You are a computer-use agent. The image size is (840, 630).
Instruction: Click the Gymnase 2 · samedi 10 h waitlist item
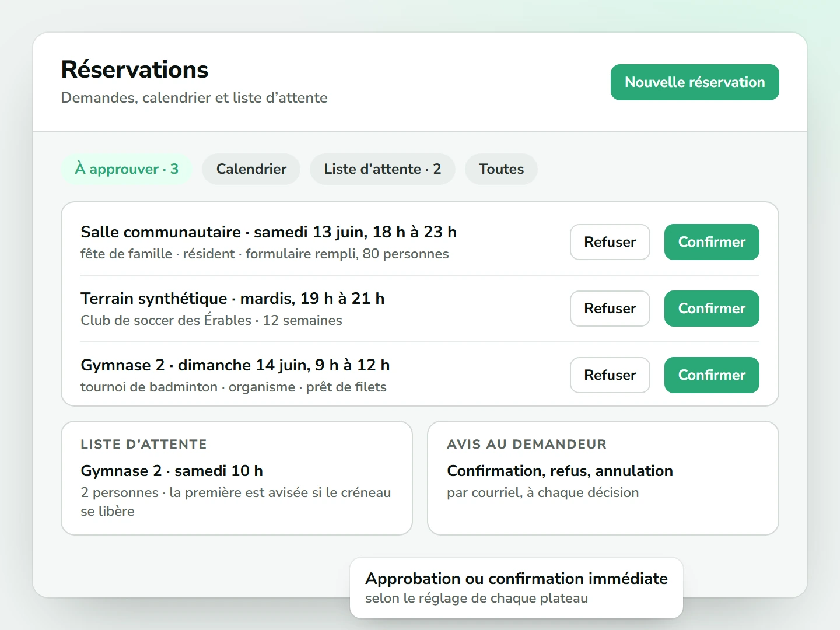tap(171, 471)
